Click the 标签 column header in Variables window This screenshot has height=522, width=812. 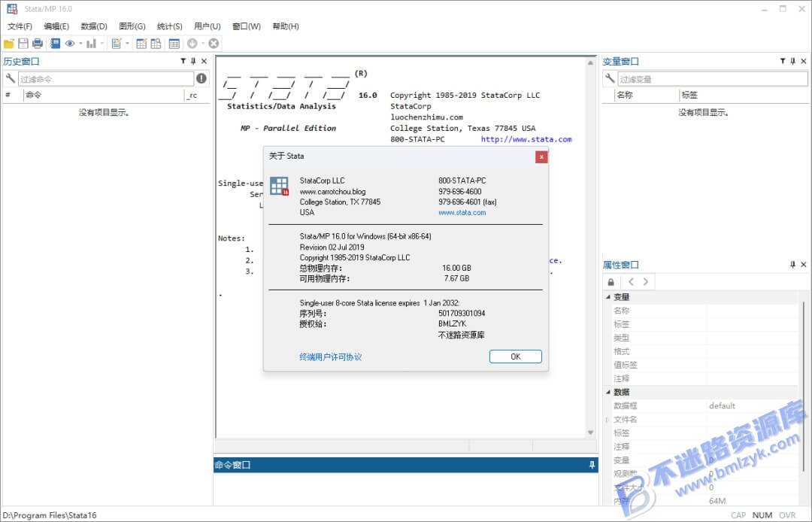click(x=744, y=95)
